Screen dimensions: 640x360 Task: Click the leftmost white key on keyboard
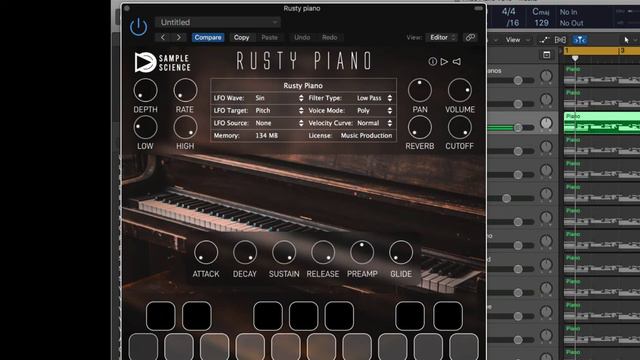click(x=143, y=347)
